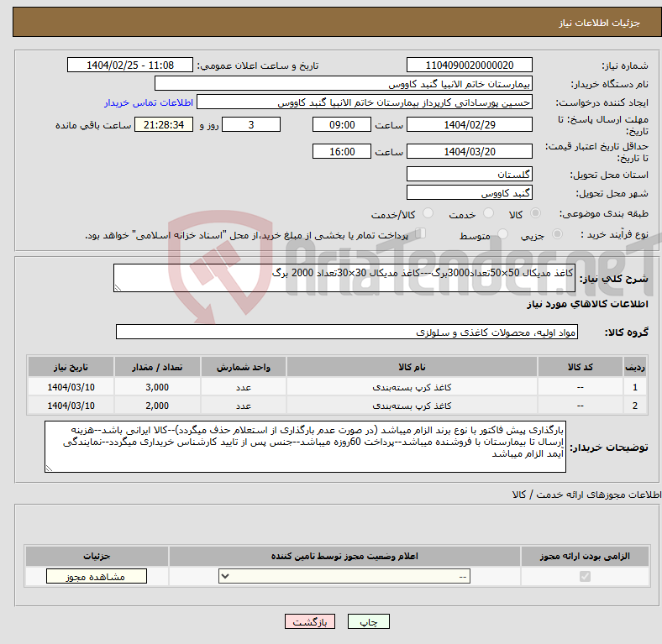Click the remaining days field showing 3
Image resolution: width=662 pixels, height=644 pixels.
tap(251, 124)
